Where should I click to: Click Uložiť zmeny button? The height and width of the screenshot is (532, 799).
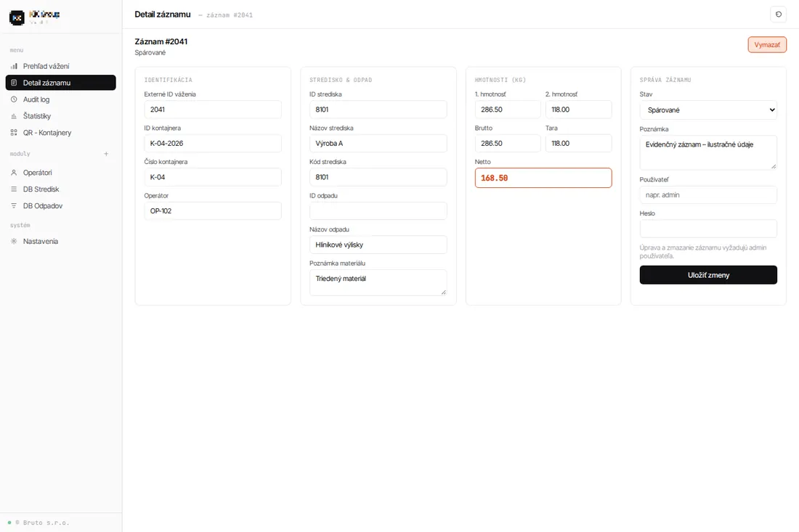708,275
